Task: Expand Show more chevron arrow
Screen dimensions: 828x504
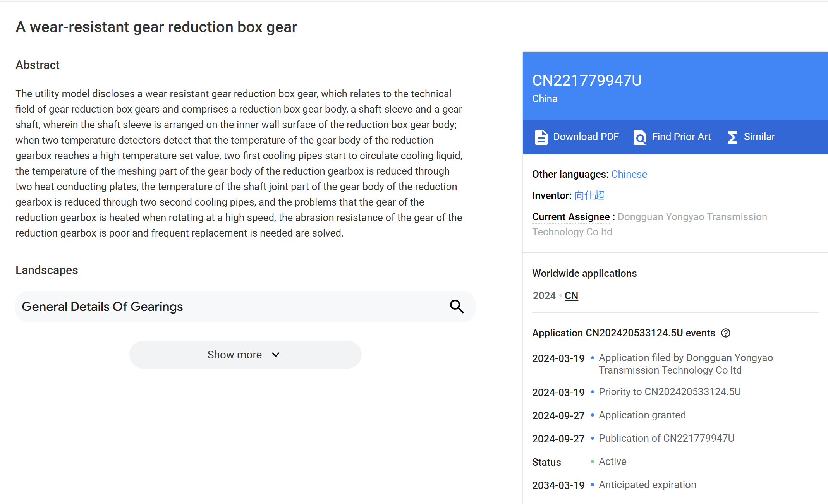Action: (276, 355)
